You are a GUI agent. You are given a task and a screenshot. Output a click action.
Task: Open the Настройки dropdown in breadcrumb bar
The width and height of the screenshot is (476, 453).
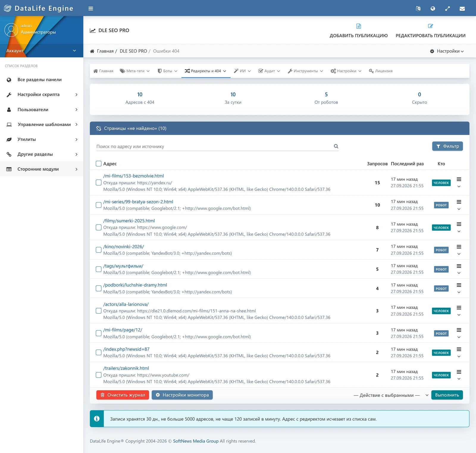[x=447, y=51]
